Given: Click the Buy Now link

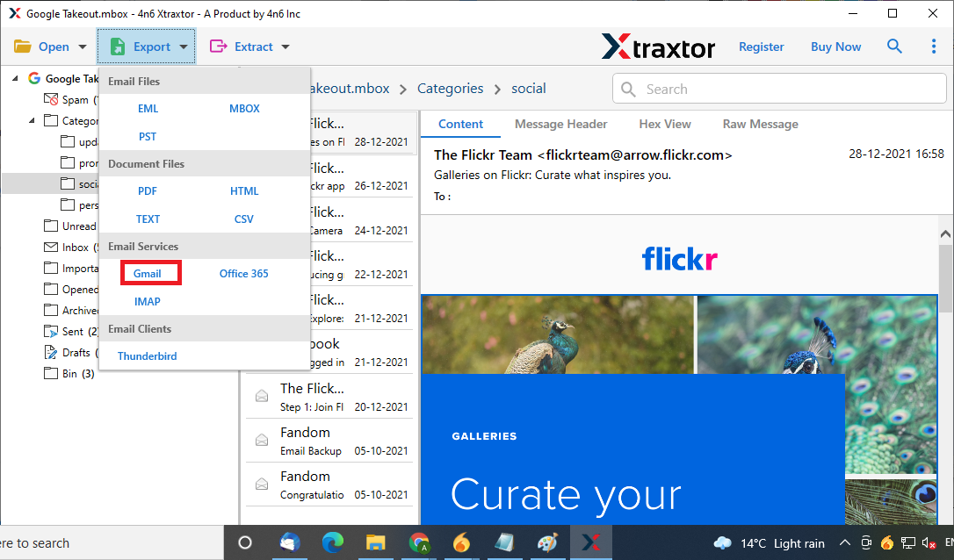Looking at the screenshot, I should 835,47.
